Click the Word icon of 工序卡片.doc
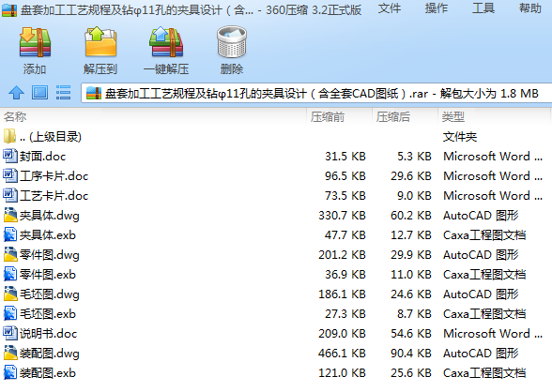 click(x=9, y=175)
